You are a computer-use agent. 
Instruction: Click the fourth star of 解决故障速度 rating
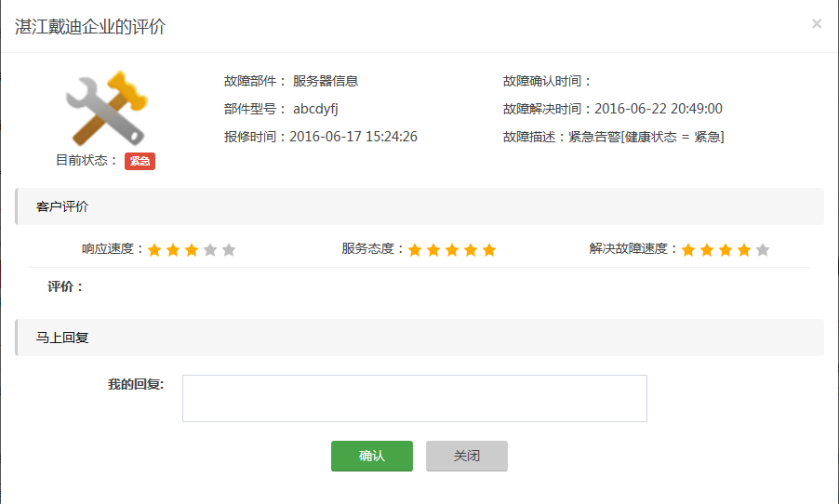pyautogui.click(x=744, y=250)
